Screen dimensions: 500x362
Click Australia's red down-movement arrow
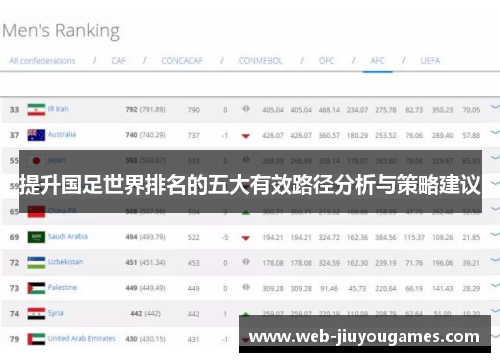pyautogui.click(x=246, y=136)
